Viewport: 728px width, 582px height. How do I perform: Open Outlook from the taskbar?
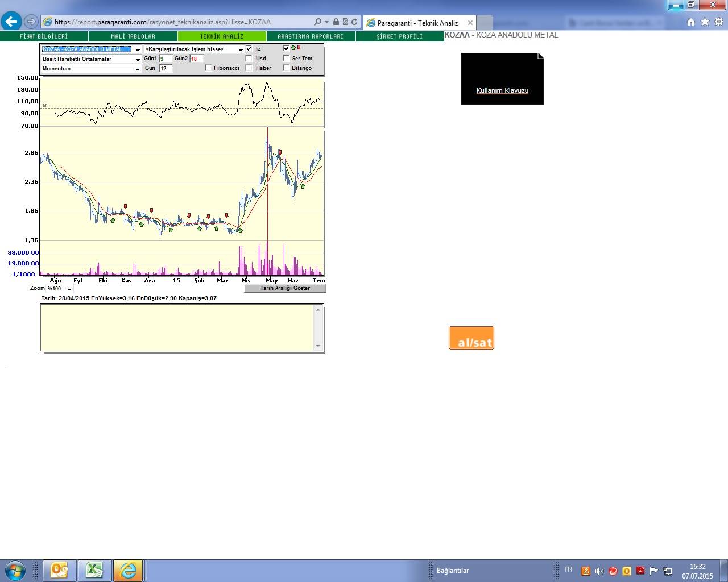[x=60, y=570]
